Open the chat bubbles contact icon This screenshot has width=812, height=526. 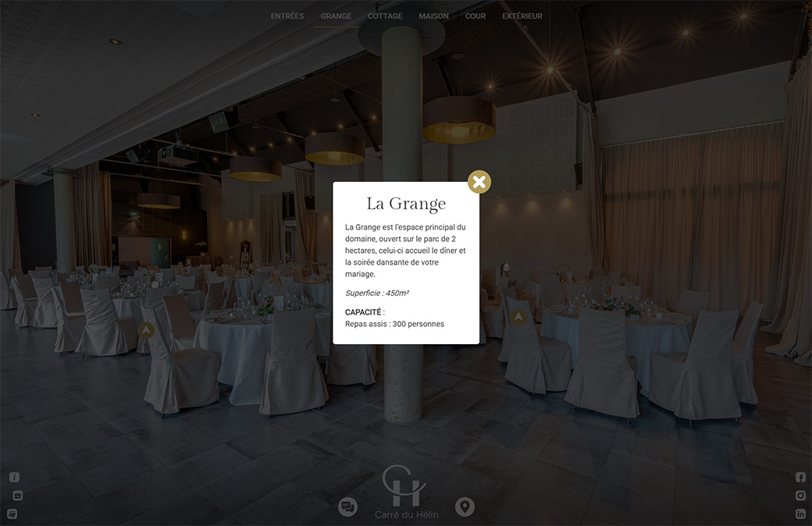(x=347, y=506)
